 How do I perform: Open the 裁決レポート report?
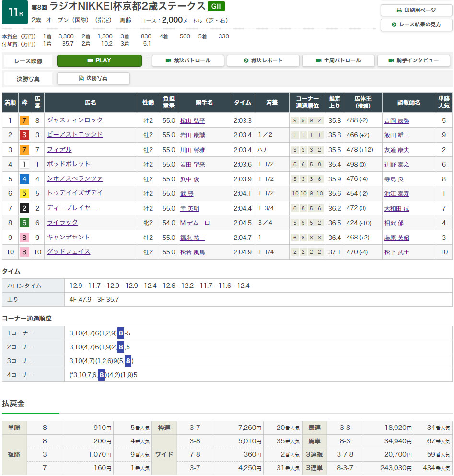(x=263, y=61)
